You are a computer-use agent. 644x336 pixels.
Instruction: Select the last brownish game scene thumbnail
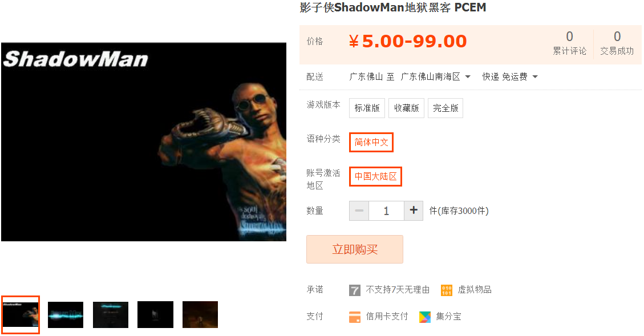coord(200,315)
